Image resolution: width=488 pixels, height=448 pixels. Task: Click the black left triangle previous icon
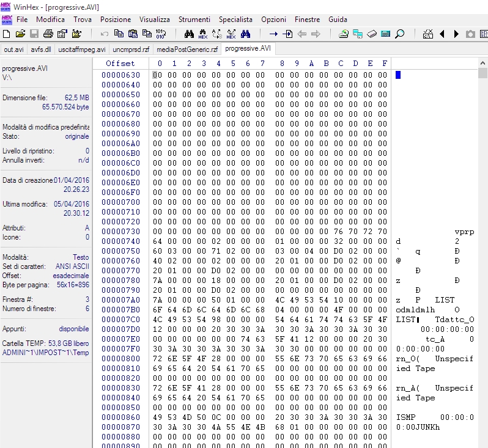pos(442,34)
